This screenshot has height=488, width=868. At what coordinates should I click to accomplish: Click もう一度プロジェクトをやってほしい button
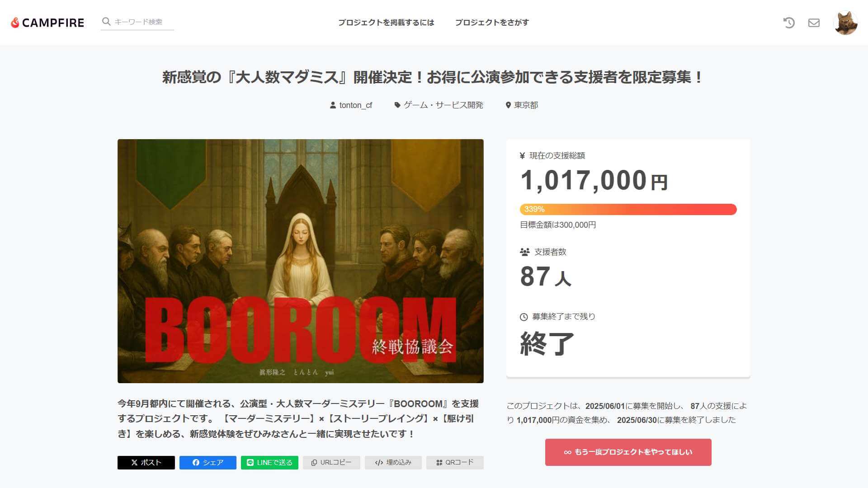(x=628, y=452)
